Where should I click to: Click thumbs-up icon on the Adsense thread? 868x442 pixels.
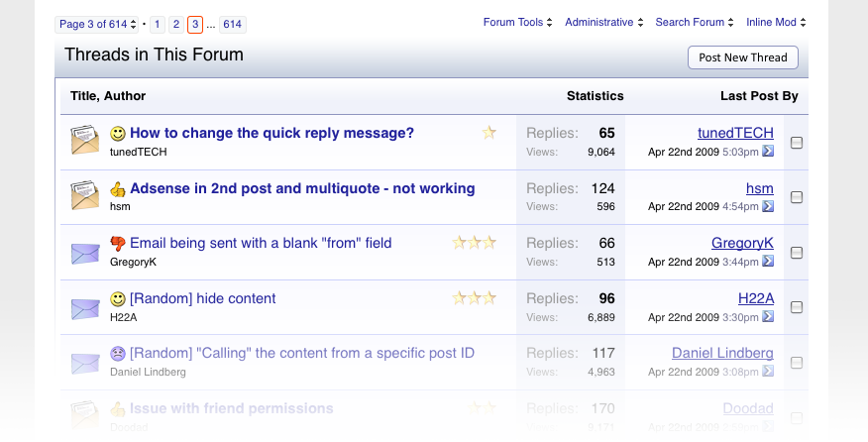pos(118,188)
